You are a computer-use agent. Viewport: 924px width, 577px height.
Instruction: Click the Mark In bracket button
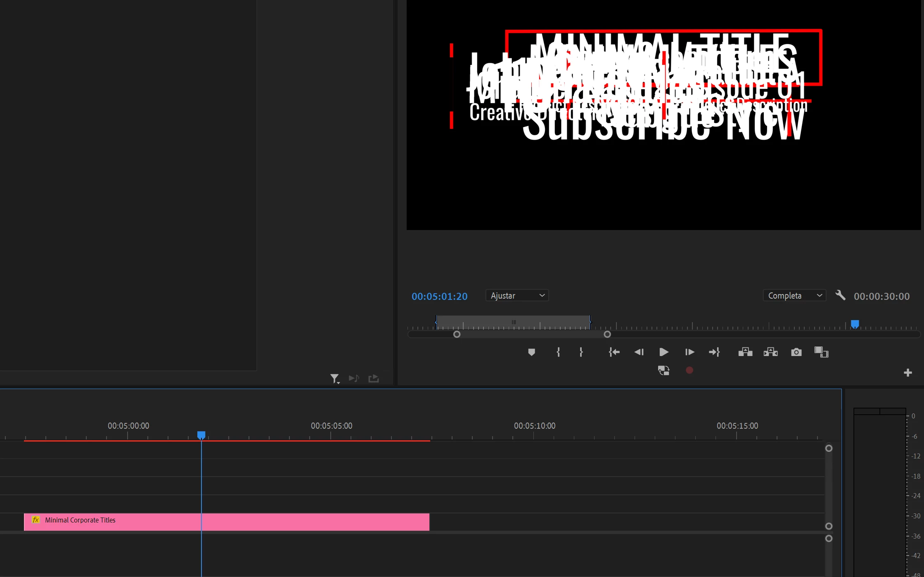tap(558, 352)
